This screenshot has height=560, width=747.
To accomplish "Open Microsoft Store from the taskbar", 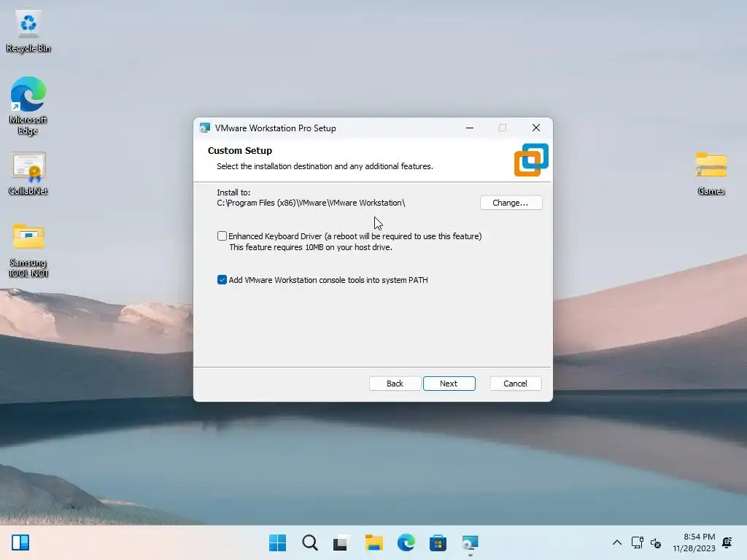I will coord(438,542).
